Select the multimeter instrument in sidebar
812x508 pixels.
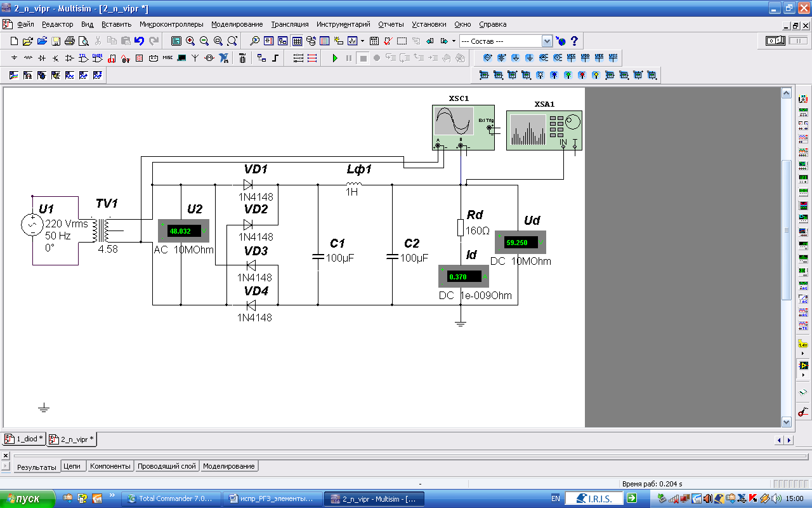coord(803,100)
